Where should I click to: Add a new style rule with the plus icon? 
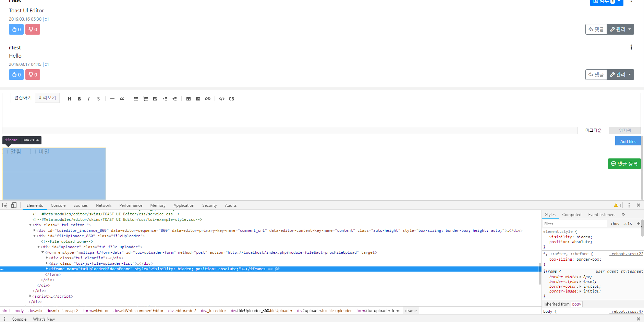coord(639,224)
